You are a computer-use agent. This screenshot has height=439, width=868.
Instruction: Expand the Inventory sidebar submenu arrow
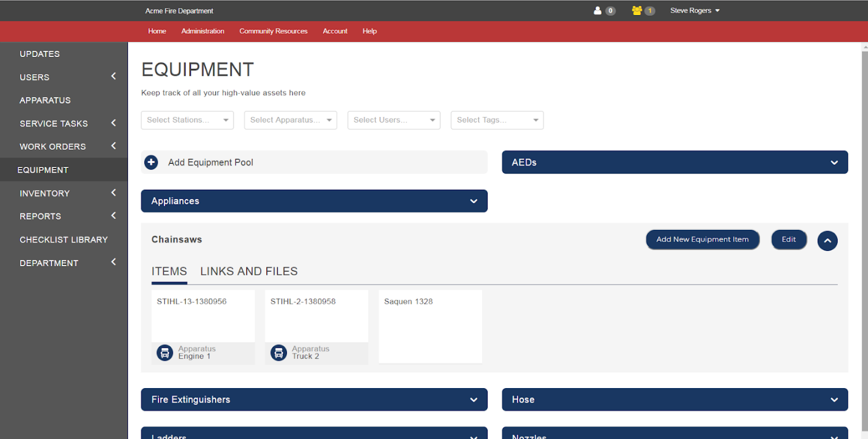pos(113,193)
